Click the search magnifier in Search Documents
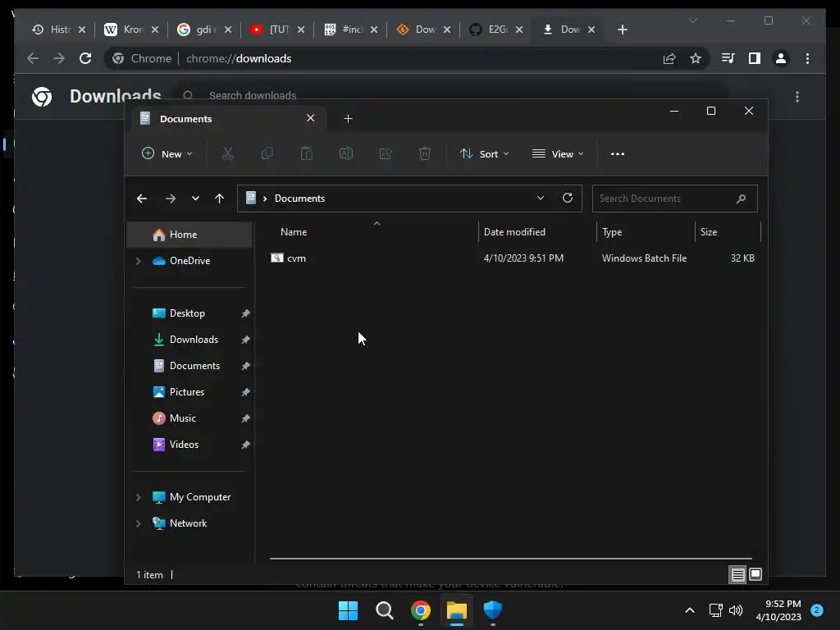 pos(741,199)
